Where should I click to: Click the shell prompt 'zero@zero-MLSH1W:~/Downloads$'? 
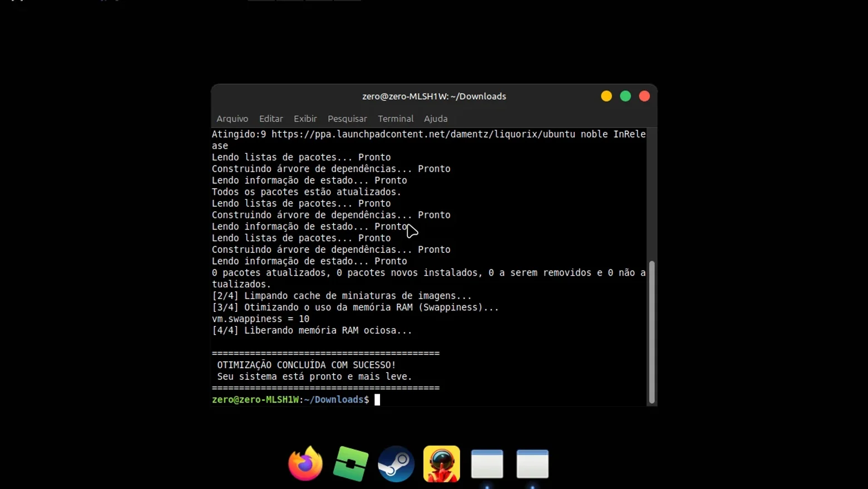coord(290,400)
